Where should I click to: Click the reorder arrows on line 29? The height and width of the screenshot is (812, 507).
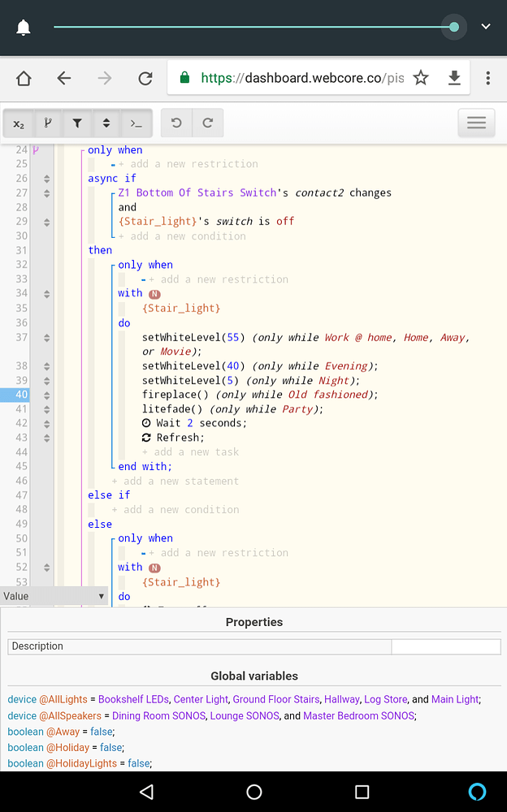[46, 222]
